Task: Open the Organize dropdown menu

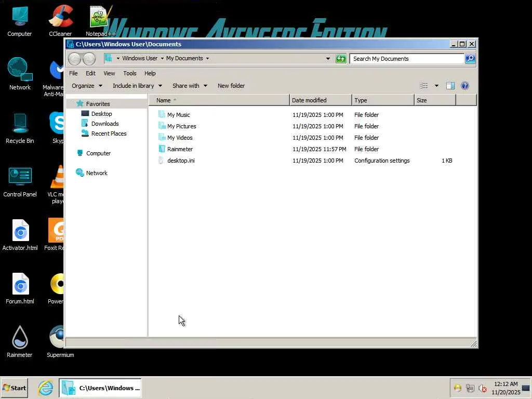Action: tap(87, 86)
